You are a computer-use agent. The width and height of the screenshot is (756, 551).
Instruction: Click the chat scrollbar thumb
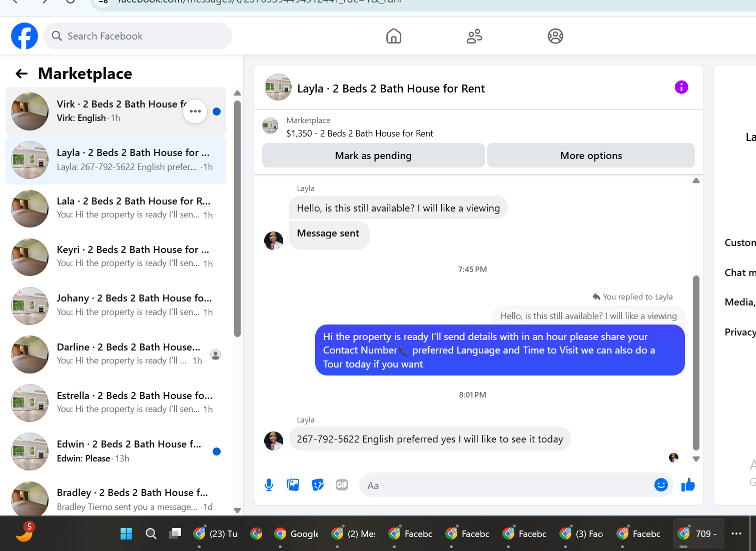tap(696, 363)
